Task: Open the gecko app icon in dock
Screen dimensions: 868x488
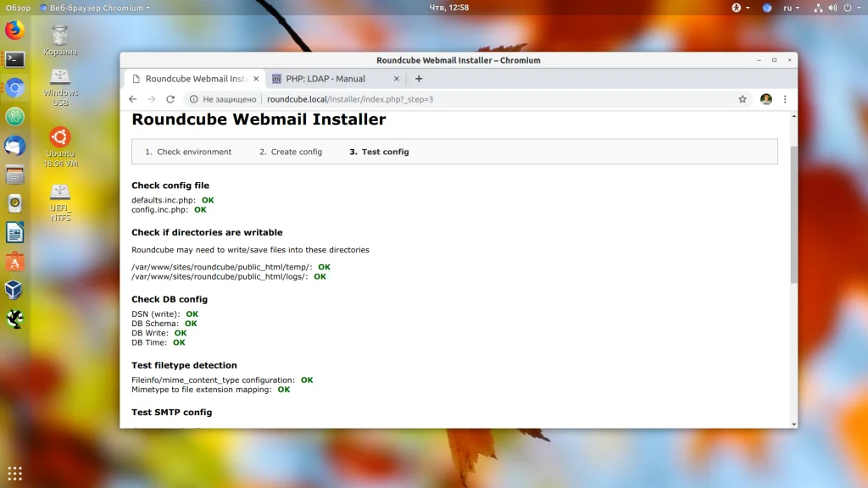Action: click(x=15, y=319)
